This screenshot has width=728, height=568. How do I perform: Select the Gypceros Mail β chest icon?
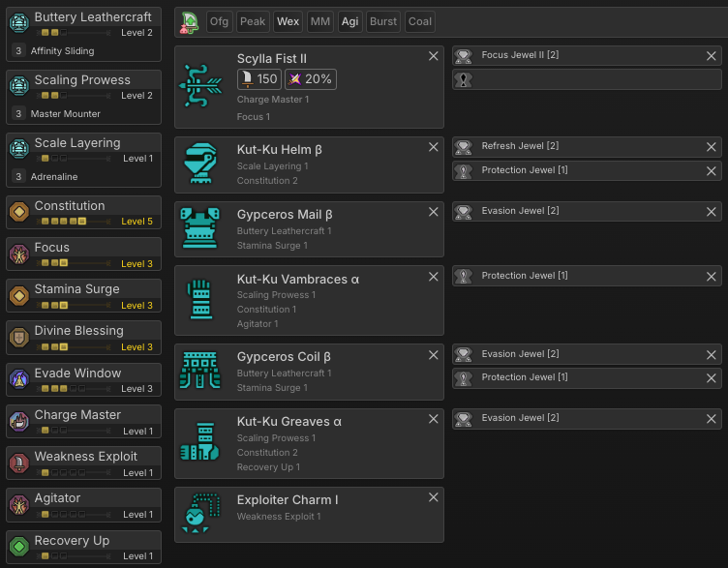pos(201,229)
